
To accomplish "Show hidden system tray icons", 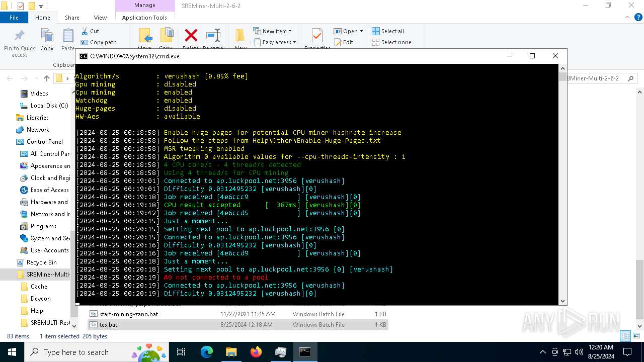I will pos(542,352).
